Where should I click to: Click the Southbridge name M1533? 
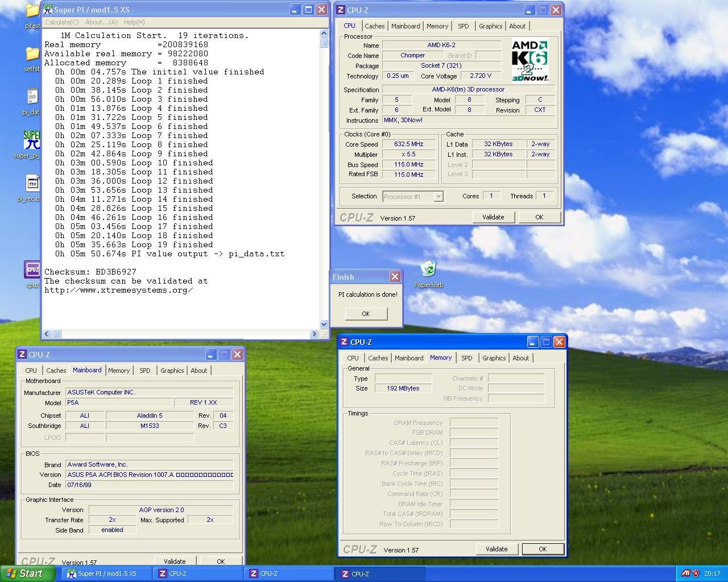[150, 426]
